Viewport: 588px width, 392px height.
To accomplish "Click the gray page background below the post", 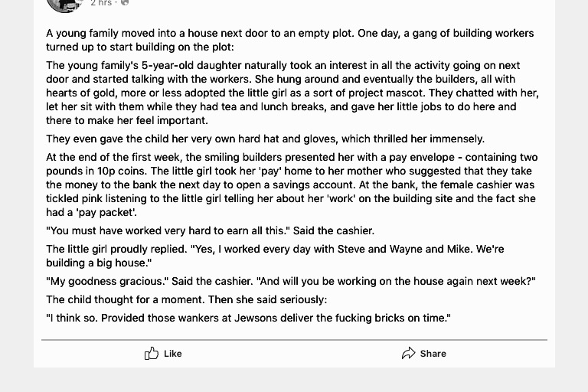I will 294,380.
